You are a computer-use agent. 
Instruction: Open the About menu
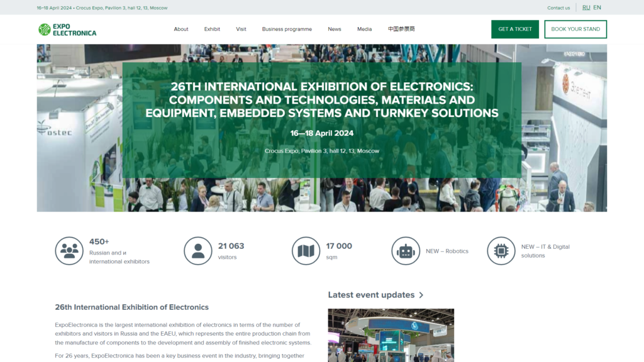pos(181,29)
